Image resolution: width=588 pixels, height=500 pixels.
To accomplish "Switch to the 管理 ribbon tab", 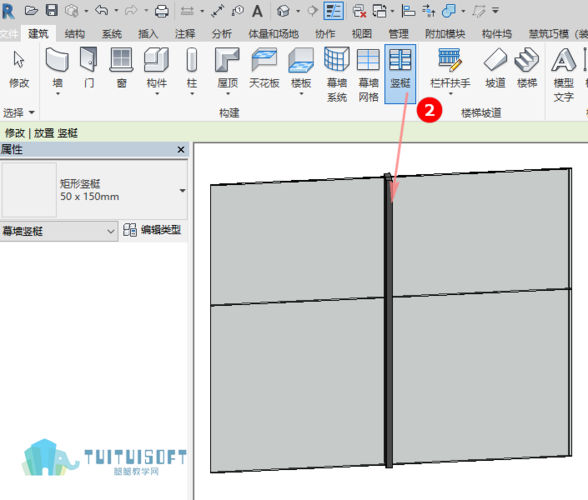I will tap(398, 34).
